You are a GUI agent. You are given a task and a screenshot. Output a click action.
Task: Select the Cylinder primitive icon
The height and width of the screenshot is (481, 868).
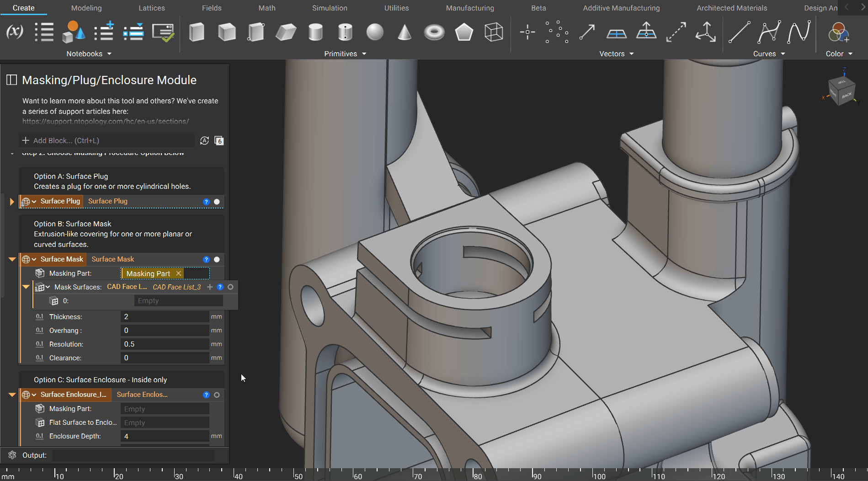315,32
